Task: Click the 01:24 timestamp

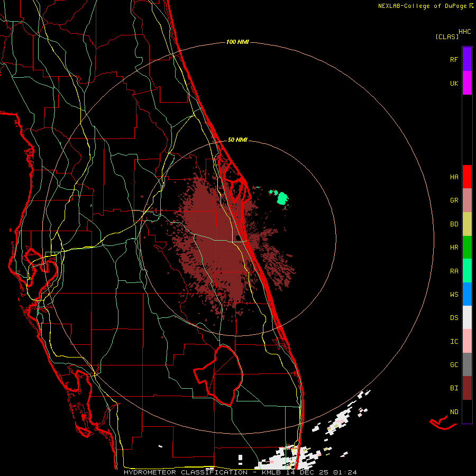Action: tap(345, 472)
